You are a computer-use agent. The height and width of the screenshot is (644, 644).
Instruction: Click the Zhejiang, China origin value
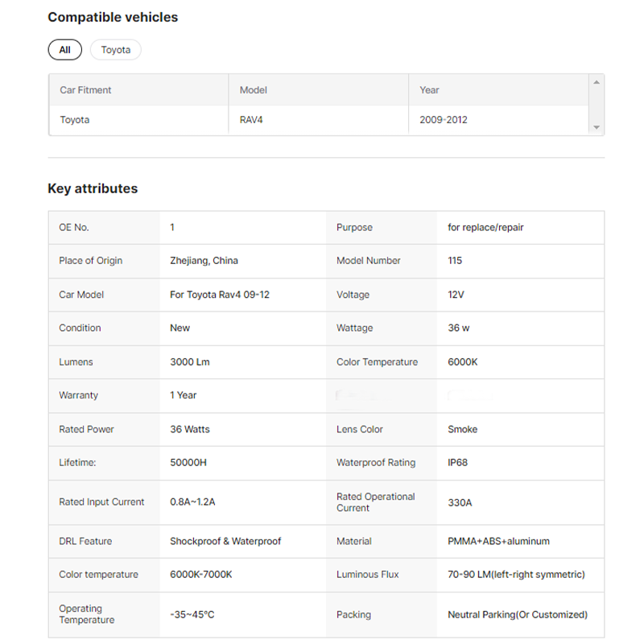[x=204, y=261]
